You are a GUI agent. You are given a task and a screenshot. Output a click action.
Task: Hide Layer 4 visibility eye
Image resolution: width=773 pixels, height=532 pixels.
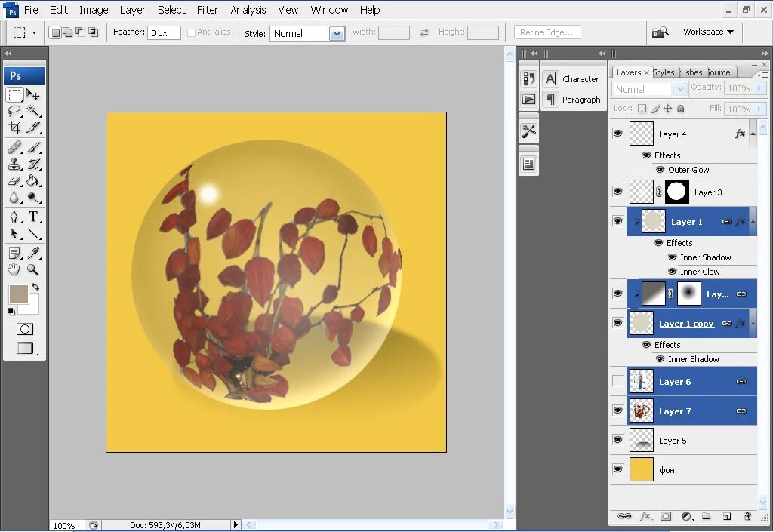click(x=617, y=134)
